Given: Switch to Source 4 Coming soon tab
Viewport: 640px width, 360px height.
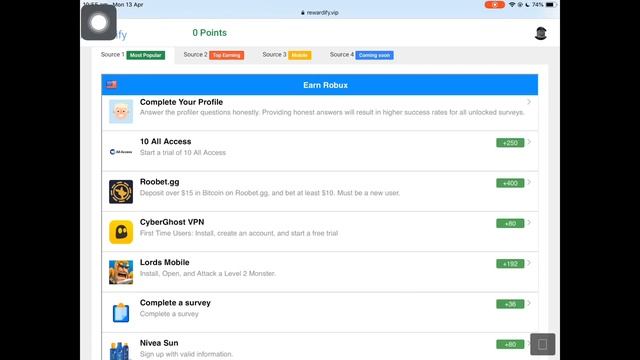Looking at the screenshot, I should click(x=362, y=55).
